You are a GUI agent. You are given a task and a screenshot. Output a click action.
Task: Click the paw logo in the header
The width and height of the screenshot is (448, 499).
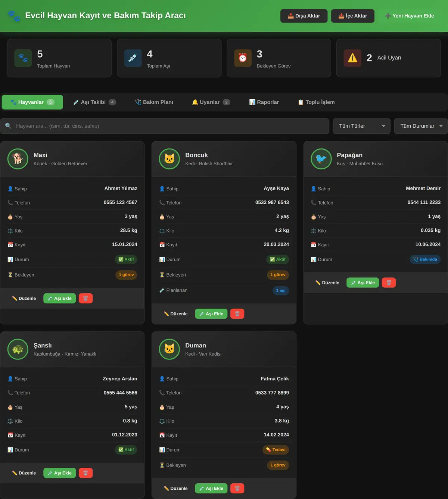pos(14,16)
